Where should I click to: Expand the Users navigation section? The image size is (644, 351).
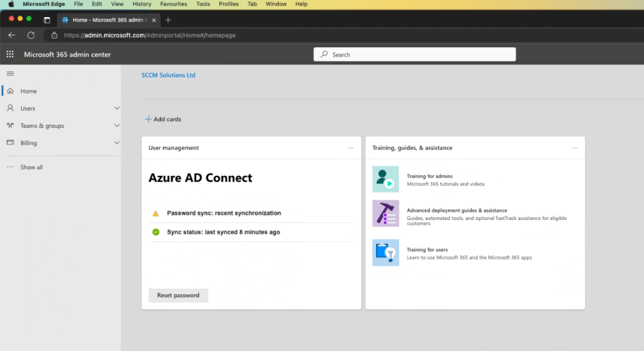tap(117, 108)
